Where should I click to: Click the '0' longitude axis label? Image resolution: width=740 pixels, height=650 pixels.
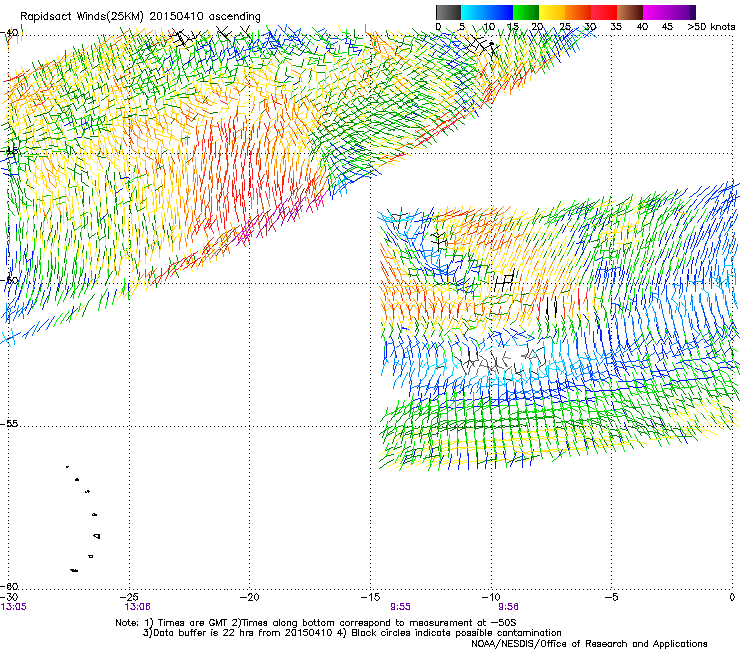coord(732,598)
